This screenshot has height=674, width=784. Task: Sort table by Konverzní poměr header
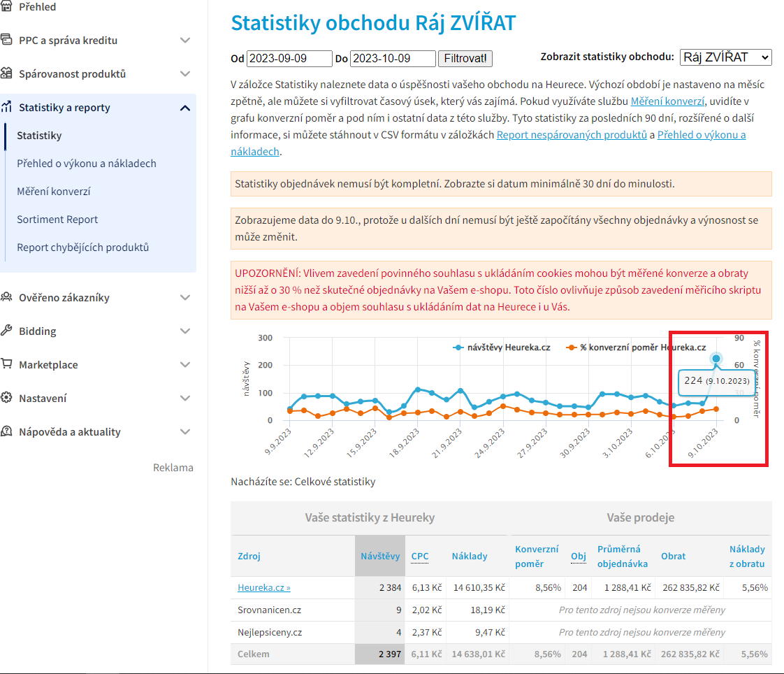click(537, 557)
